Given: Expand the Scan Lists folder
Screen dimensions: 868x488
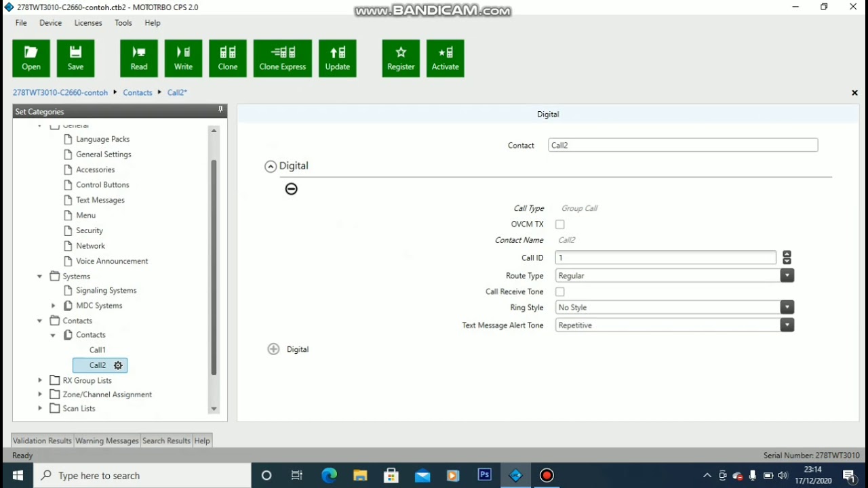Looking at the screenshot, I should pos(39,409).
